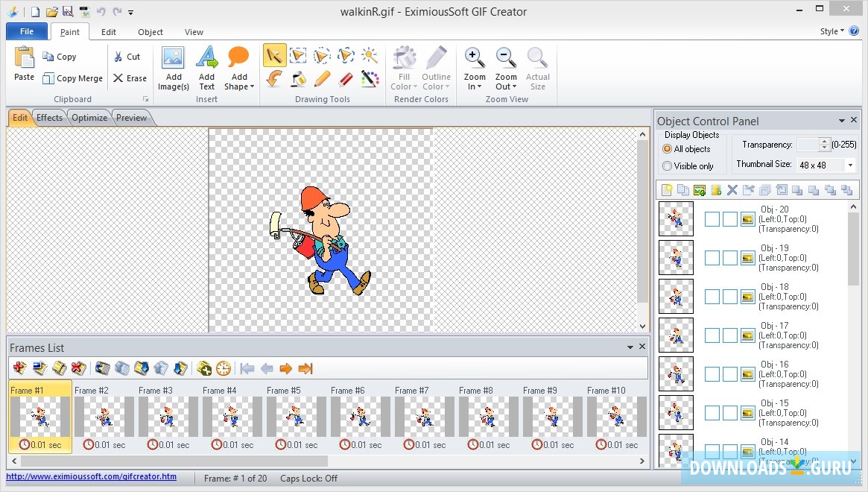Switch to the Effects tab
Screen dimensions: 868x492
point(48,117)
